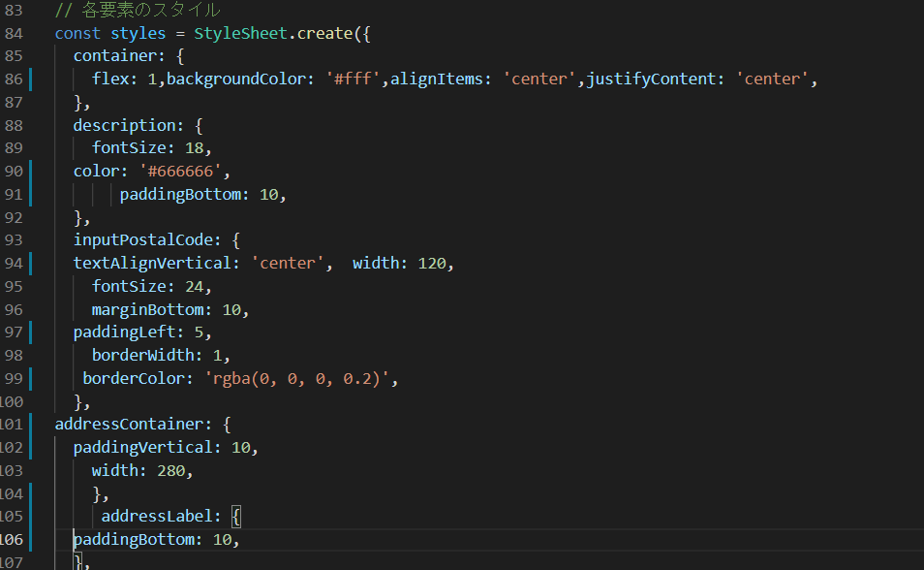Click line number 84 in the gutter

pyautogui.click(x=14, y=33)
